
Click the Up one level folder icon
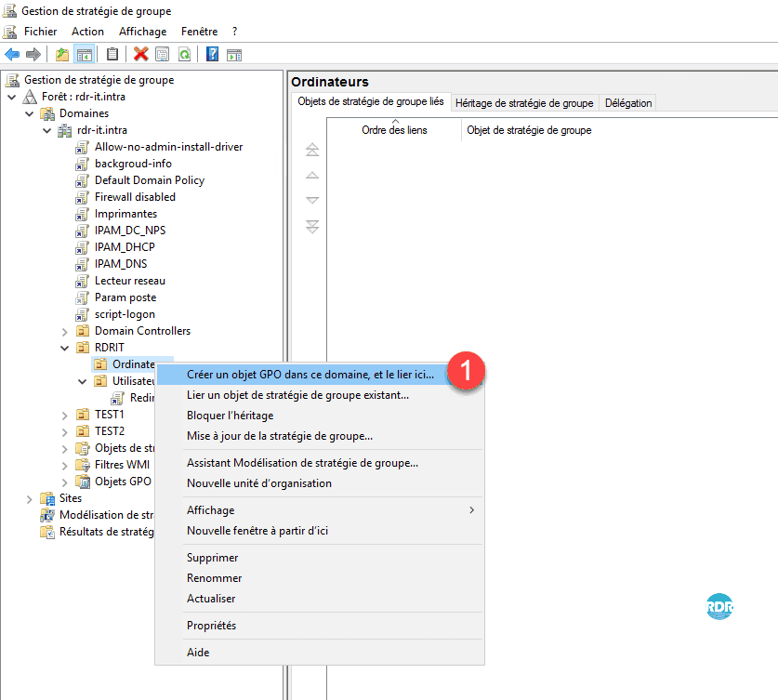[x=62, y=54]
